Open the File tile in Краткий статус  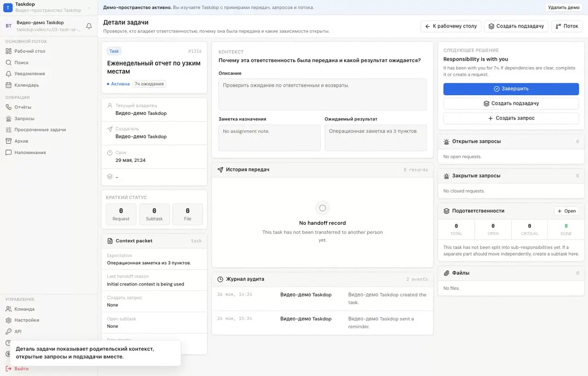tap(187, 214)
